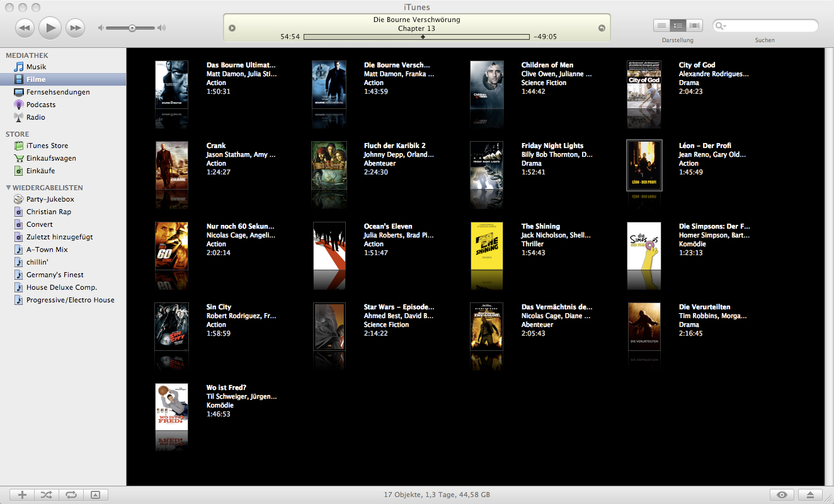Toggle shuffle playback mode
This screenshot has width=834, height=504.
pyautogui.click(x=46, y=495)
